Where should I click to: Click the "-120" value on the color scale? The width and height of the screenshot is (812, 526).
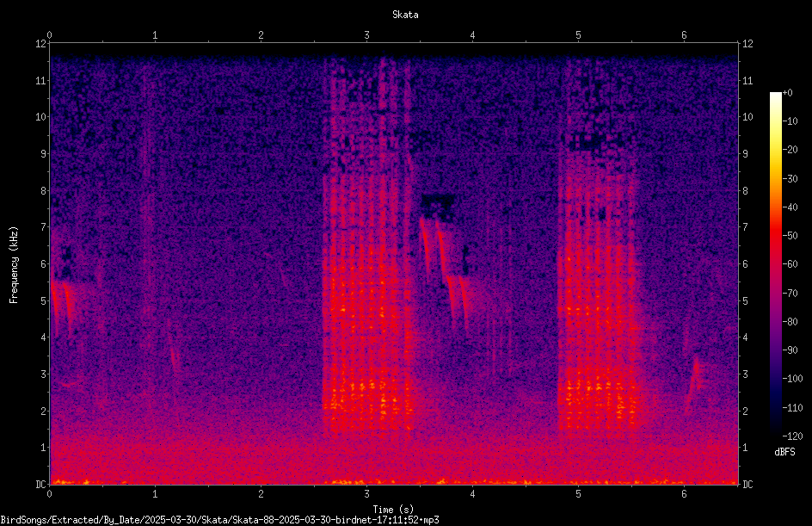[792, 436]
